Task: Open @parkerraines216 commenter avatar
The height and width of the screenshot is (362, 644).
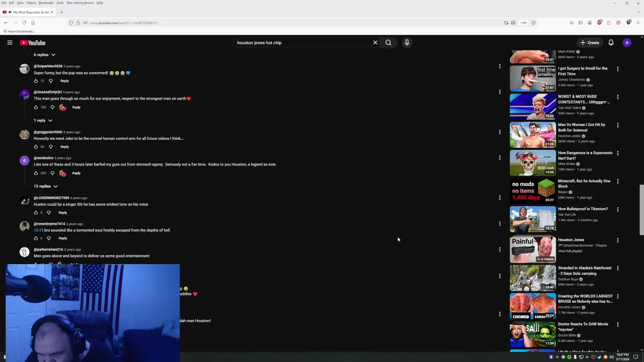Action: tap(24, 252)
